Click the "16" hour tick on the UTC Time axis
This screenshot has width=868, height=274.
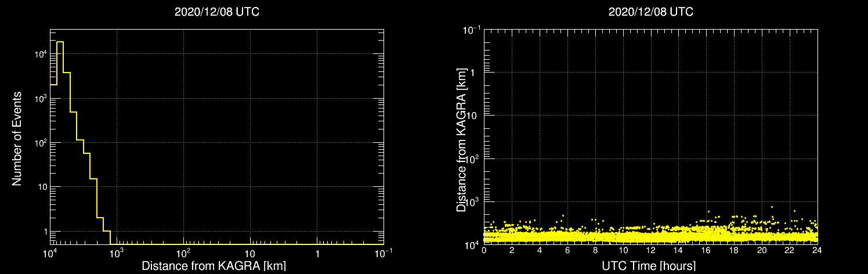pos(706,251)
